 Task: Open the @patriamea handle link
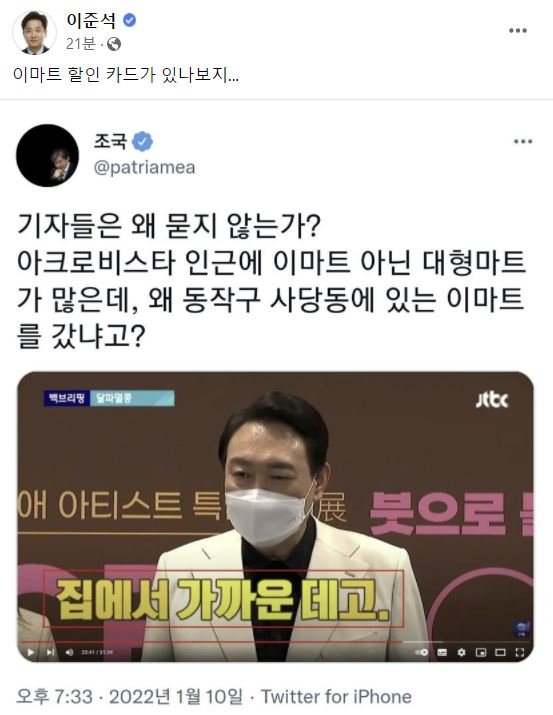[x=145, y=167]
